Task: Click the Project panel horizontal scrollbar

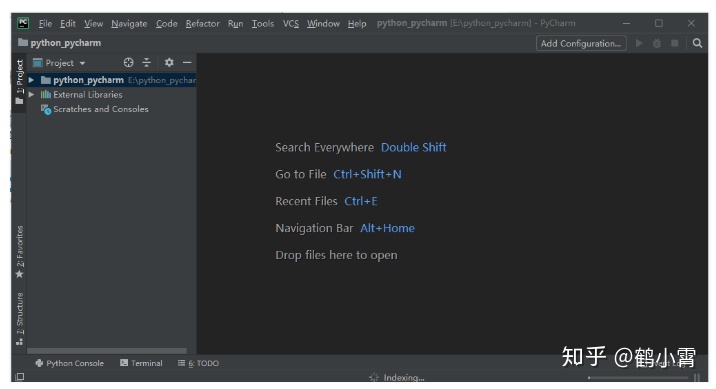Action: point(107,351)
